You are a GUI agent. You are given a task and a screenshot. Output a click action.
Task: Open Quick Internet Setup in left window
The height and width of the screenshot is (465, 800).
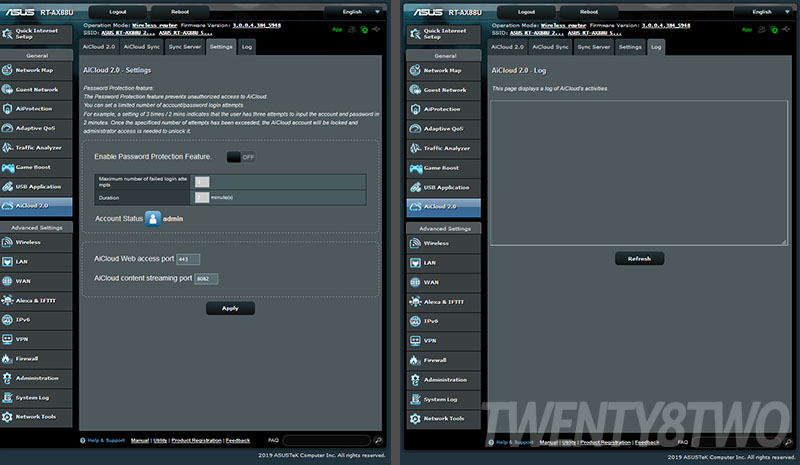coord(36,34)
